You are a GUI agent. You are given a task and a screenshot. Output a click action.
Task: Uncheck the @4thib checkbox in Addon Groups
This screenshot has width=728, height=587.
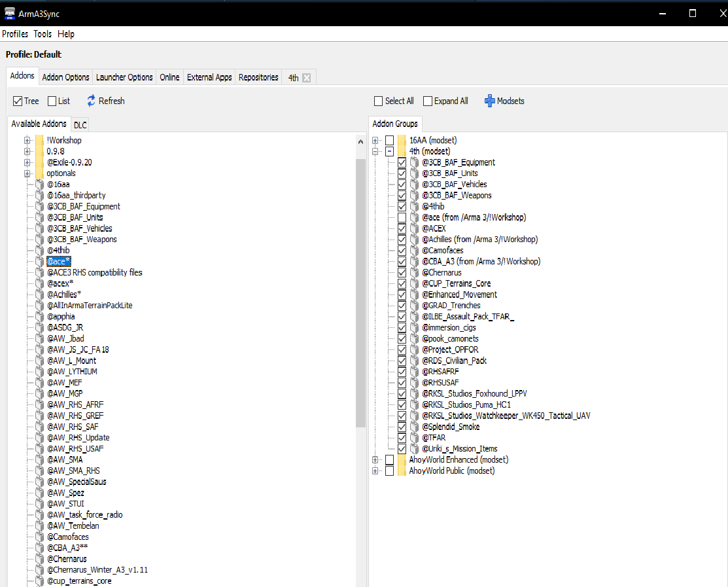coord(402,206)
